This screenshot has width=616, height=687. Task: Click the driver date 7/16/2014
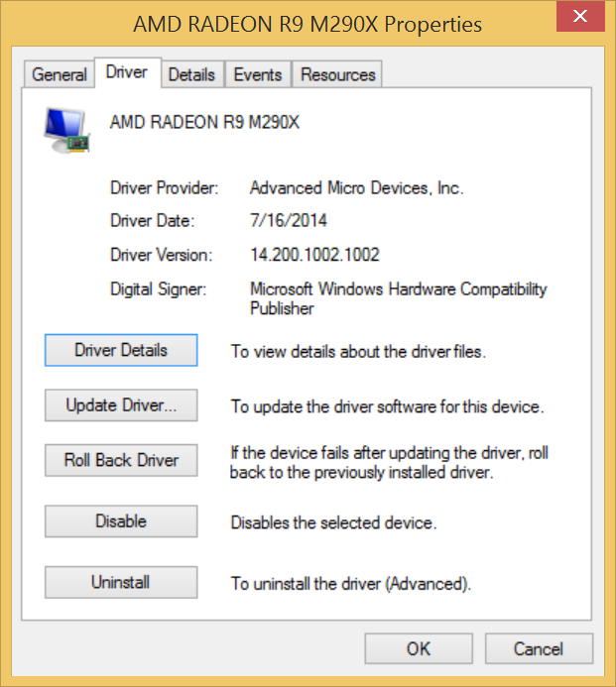click(289, 220)
